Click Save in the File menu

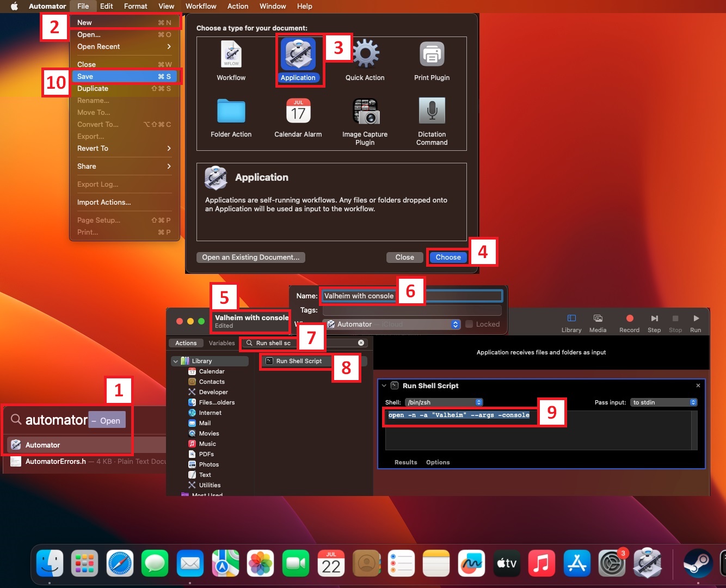click(124, 77)
